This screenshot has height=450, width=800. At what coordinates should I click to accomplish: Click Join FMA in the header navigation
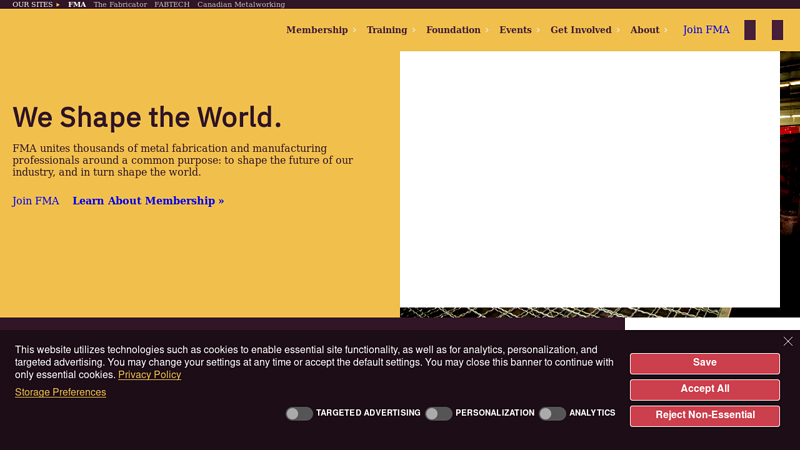point(706,30)
